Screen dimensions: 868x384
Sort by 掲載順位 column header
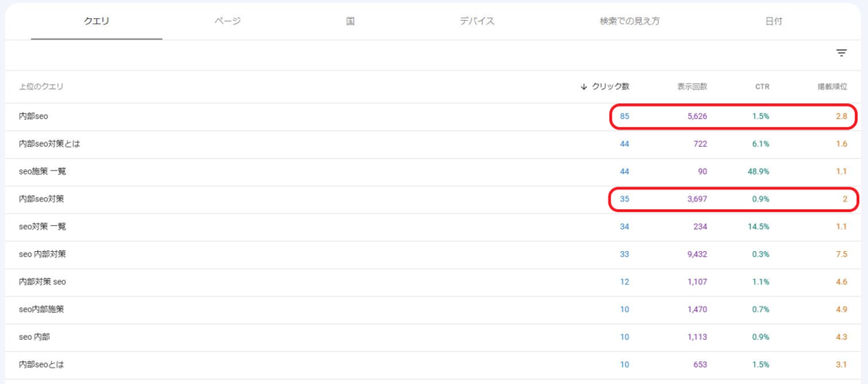click(831, 87)
